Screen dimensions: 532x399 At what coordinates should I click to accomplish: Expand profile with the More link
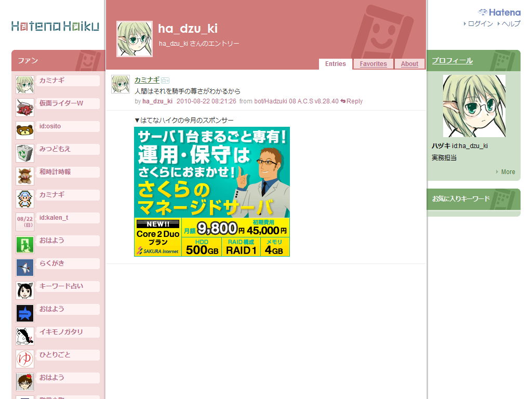pos(508,172)
